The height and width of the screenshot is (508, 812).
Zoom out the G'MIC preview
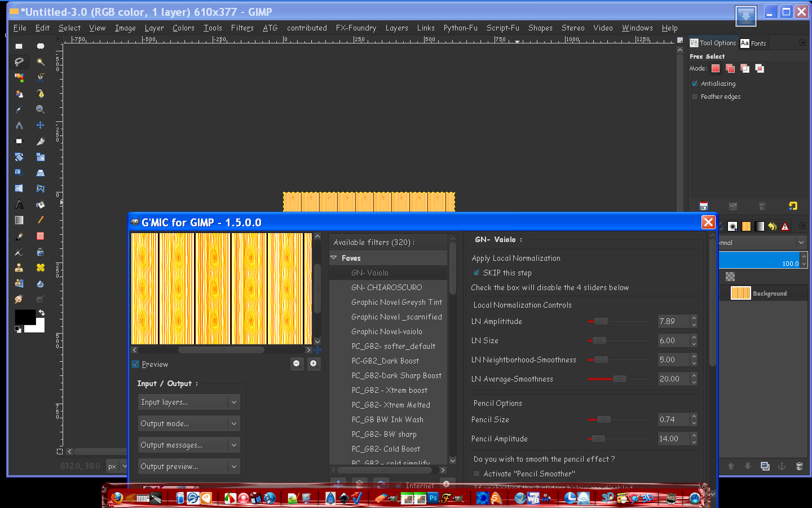[297, 364]
